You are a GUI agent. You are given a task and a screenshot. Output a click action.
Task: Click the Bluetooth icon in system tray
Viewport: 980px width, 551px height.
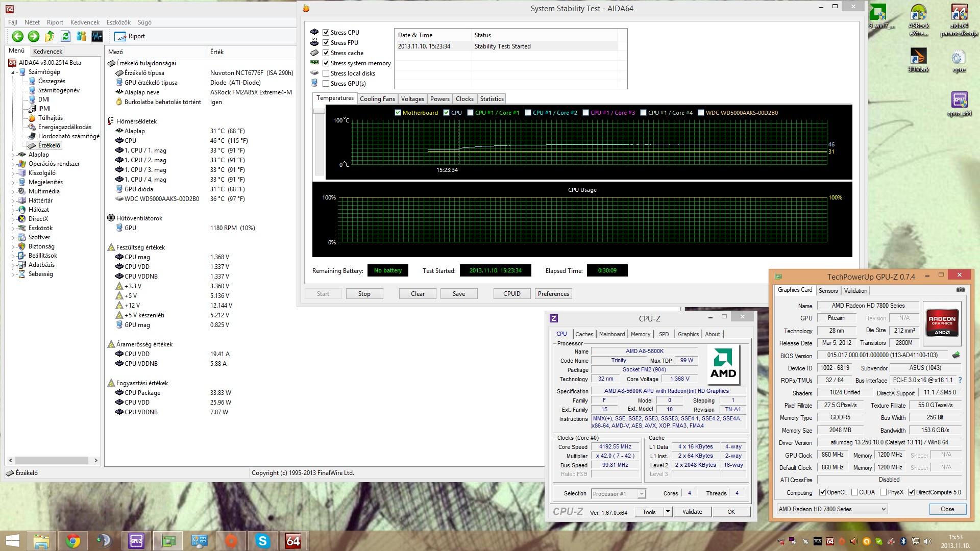[902, 541]
